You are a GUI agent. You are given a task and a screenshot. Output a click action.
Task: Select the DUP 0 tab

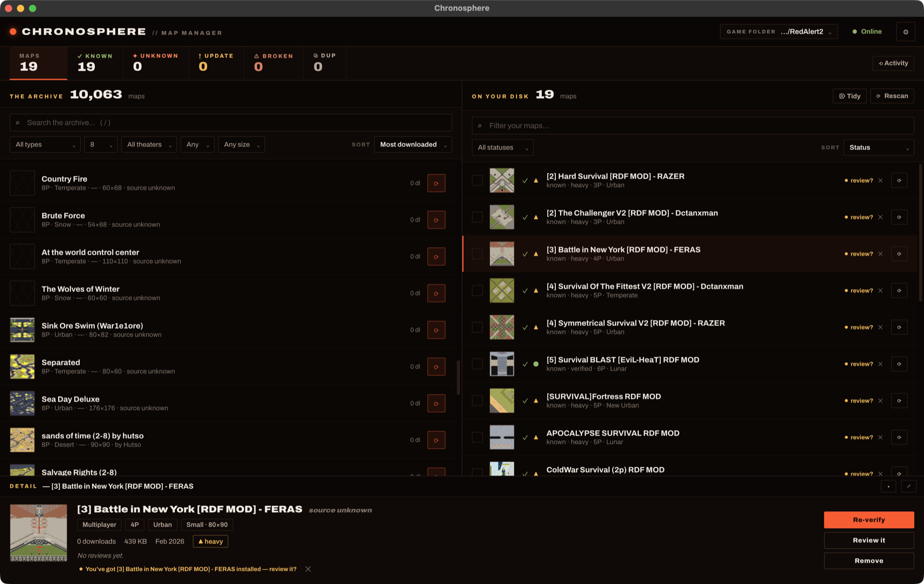point(324,63)
